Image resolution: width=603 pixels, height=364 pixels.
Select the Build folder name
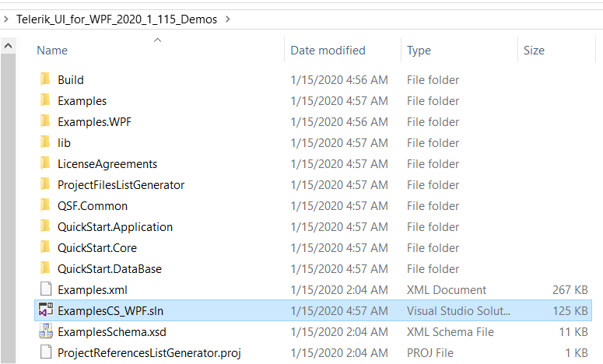(x=71, y=80)
